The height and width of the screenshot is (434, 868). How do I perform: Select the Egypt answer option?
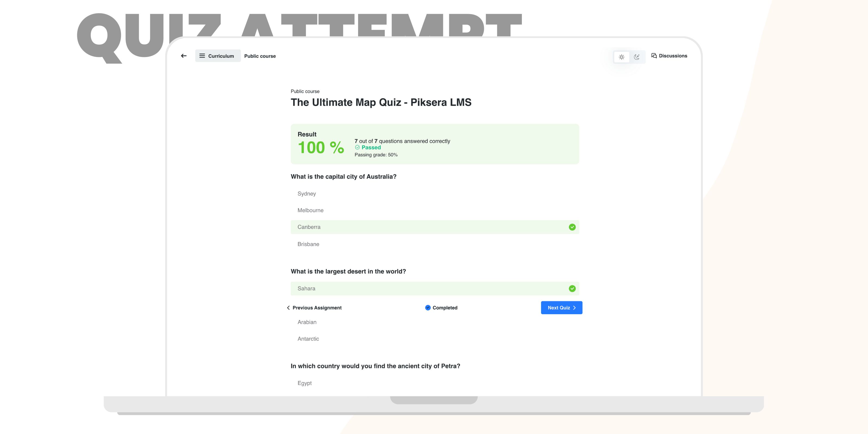point(305,383)
